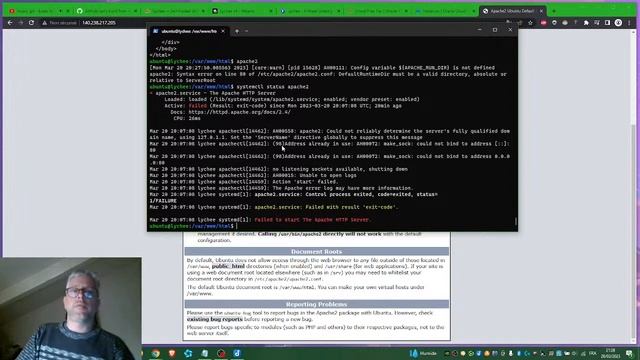Viewport: 640px width, 360px height.
Task: Toggle Chrome side panel icon
Action: pyautogui.click(x=607, y=23)
